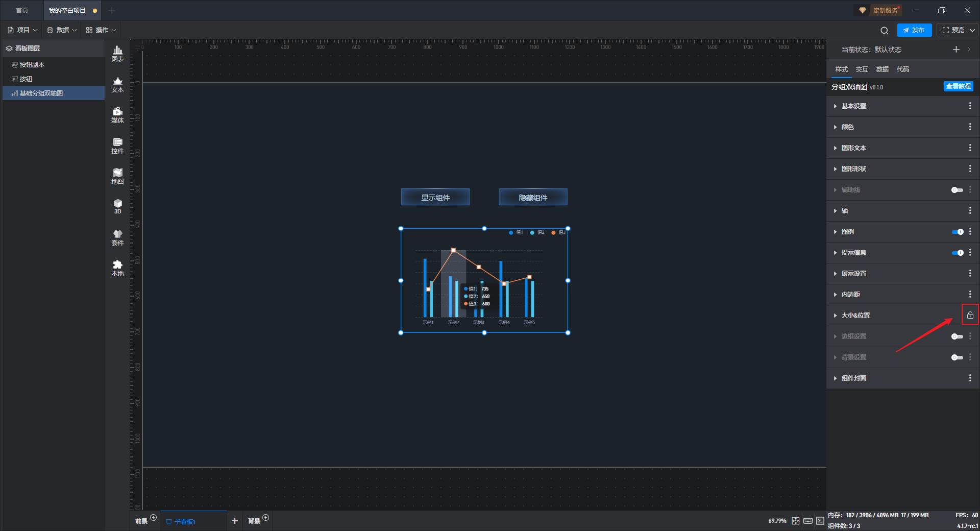Click the lock icon on 大小&位置
This screenshot has width=980, height=531.
[x=970, y=315]
